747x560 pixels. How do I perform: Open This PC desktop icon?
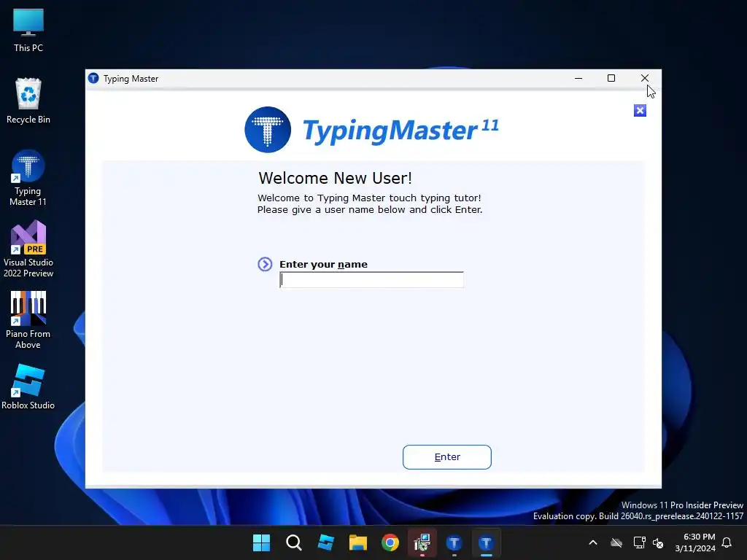click(x=28, y=31)
